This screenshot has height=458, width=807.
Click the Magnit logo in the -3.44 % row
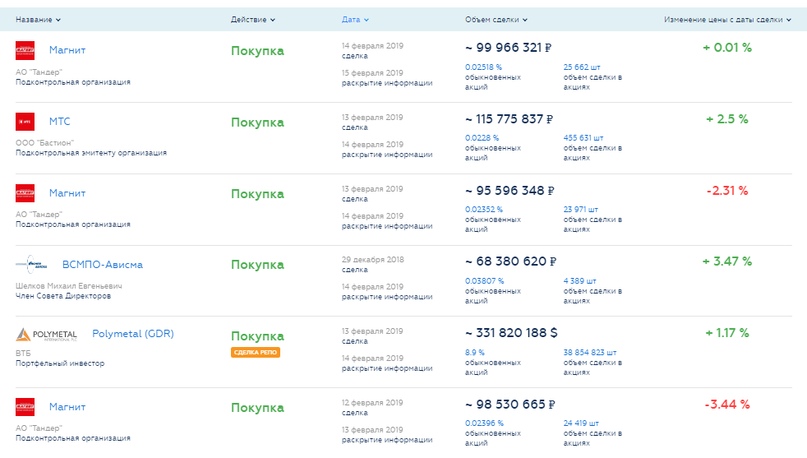[x=25, y=406]
